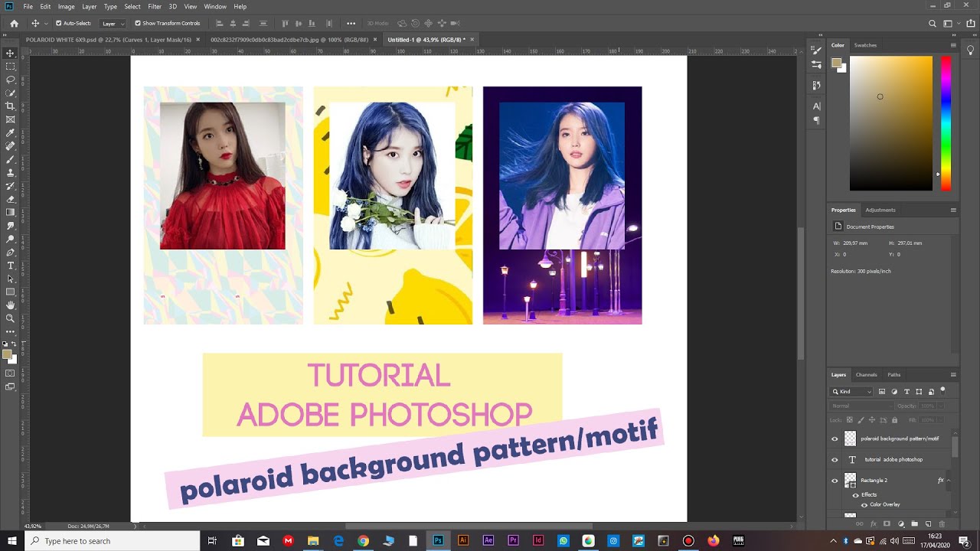Open the Windows Start button
980x551 pixels.
(x=12, y=541)
